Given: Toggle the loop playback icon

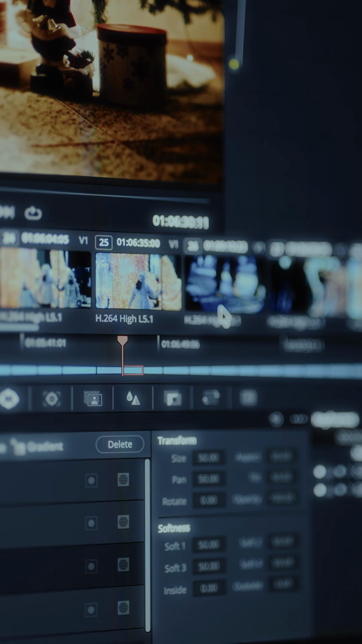Looking at the screenshot, I should coord(33,213).
